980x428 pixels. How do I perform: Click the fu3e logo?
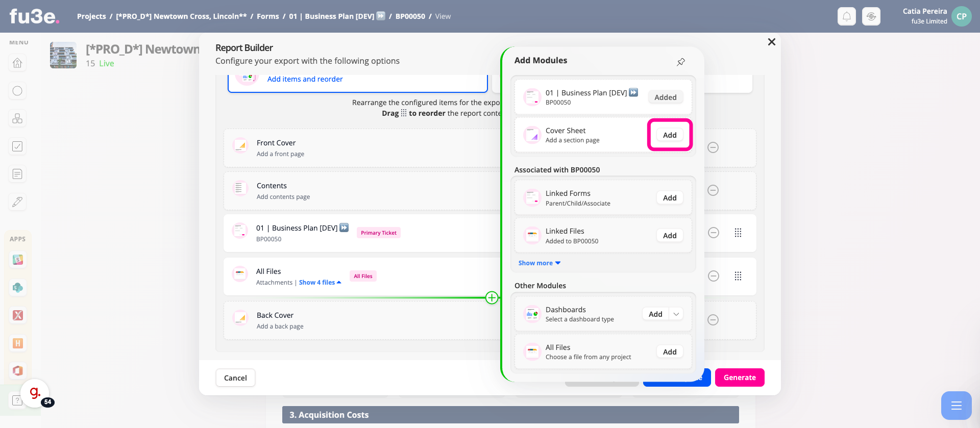[x=34, y=16]
